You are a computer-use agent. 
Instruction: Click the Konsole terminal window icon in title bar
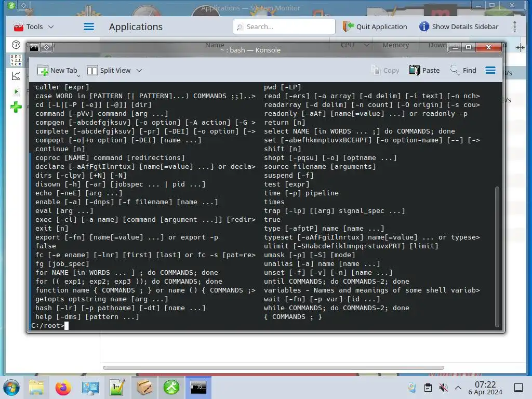(x=34, y=47)
